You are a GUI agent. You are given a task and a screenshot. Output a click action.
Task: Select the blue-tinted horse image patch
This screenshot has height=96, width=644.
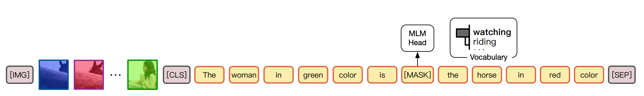tap(54, 75)
